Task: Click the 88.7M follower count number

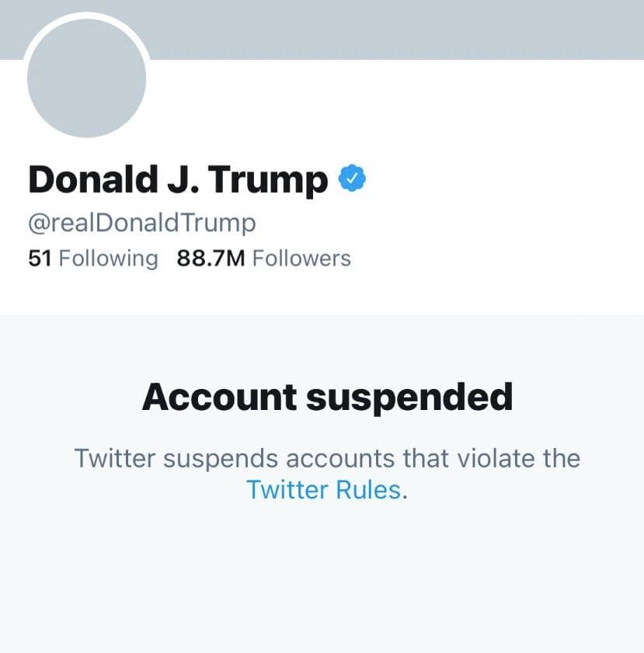Action: (x=211, y=258)
